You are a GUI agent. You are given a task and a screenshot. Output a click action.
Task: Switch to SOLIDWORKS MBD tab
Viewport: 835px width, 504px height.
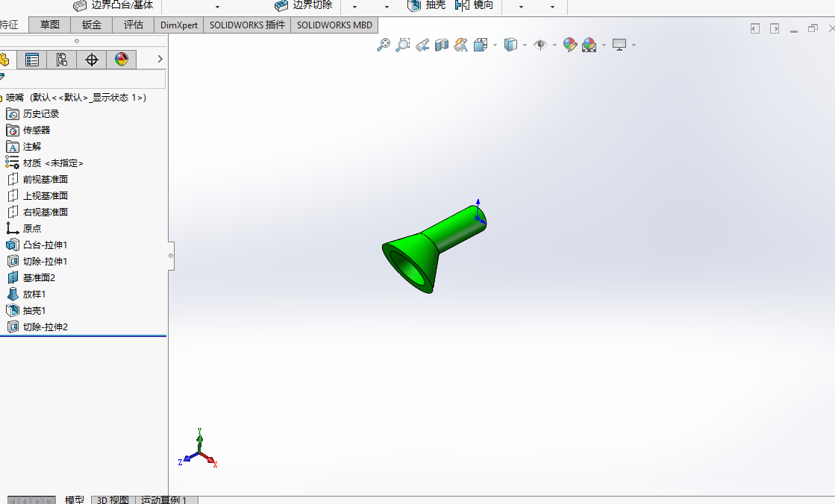334,25
